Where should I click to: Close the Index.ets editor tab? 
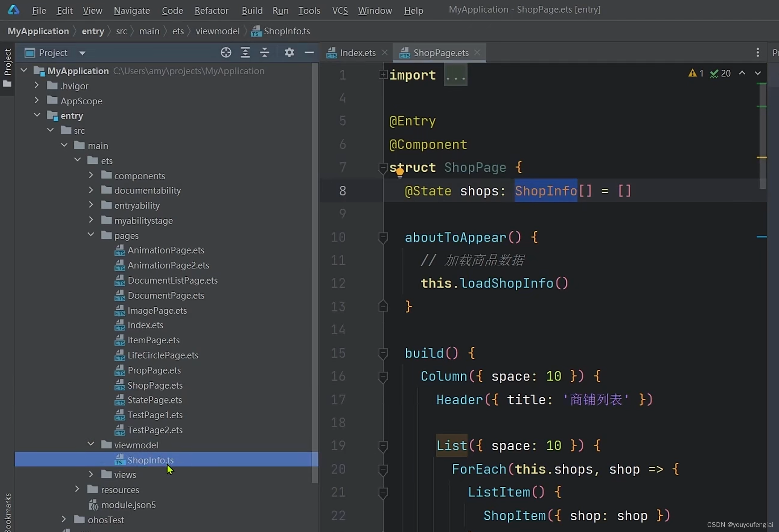pos(385,53)
